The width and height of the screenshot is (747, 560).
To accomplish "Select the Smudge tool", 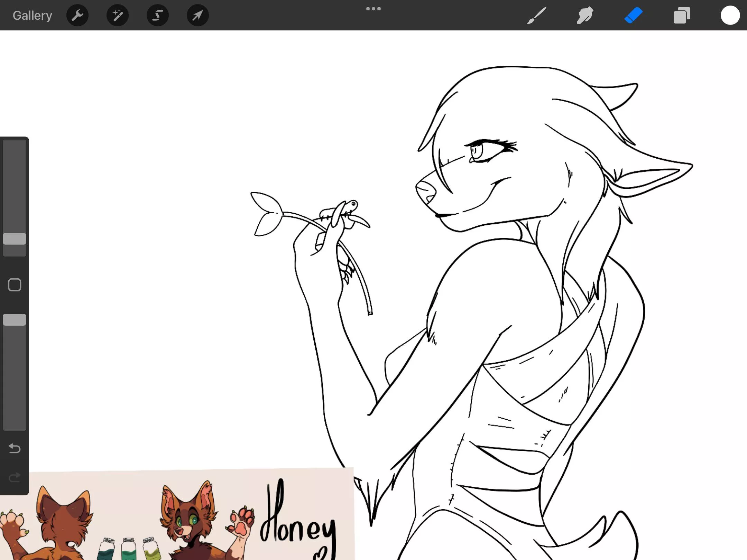I will point(585,16).
